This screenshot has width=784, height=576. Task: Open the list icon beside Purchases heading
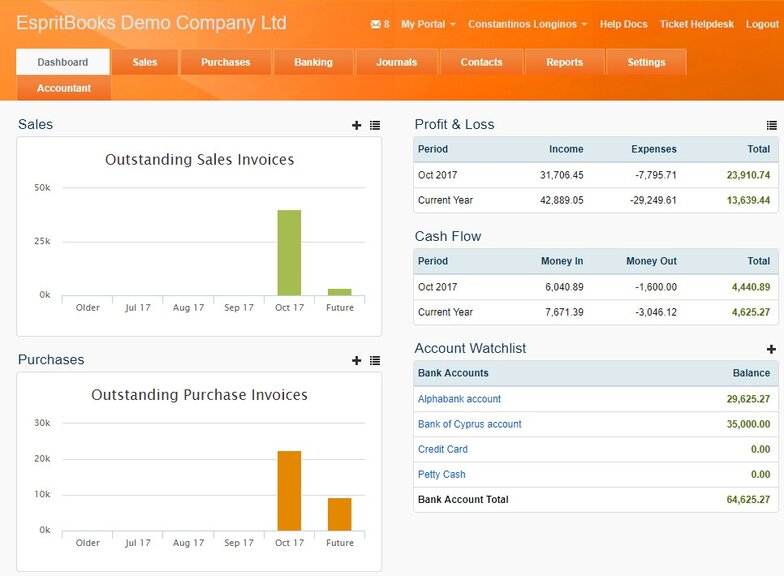375,360
